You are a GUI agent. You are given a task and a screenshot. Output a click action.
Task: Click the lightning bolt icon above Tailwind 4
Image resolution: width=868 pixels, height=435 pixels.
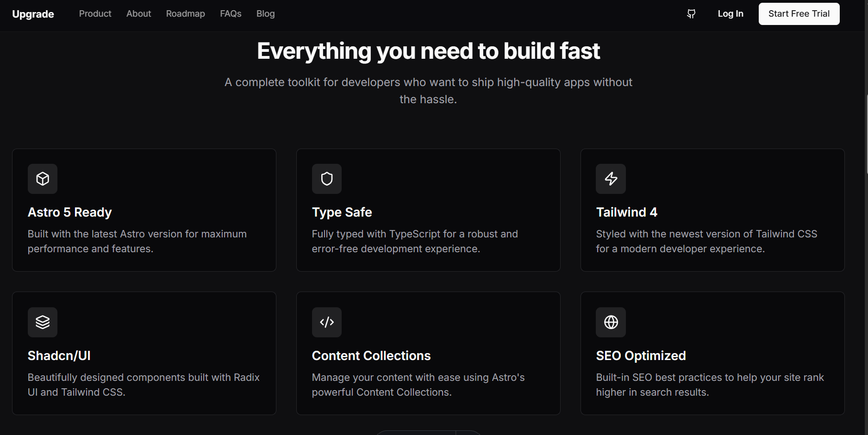pyautogui.click(x=611, y=179)
